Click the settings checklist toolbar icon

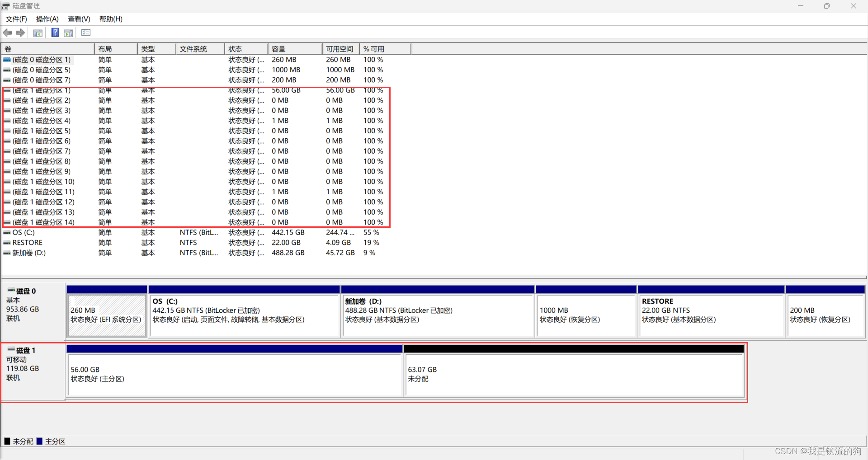(86, 33)
